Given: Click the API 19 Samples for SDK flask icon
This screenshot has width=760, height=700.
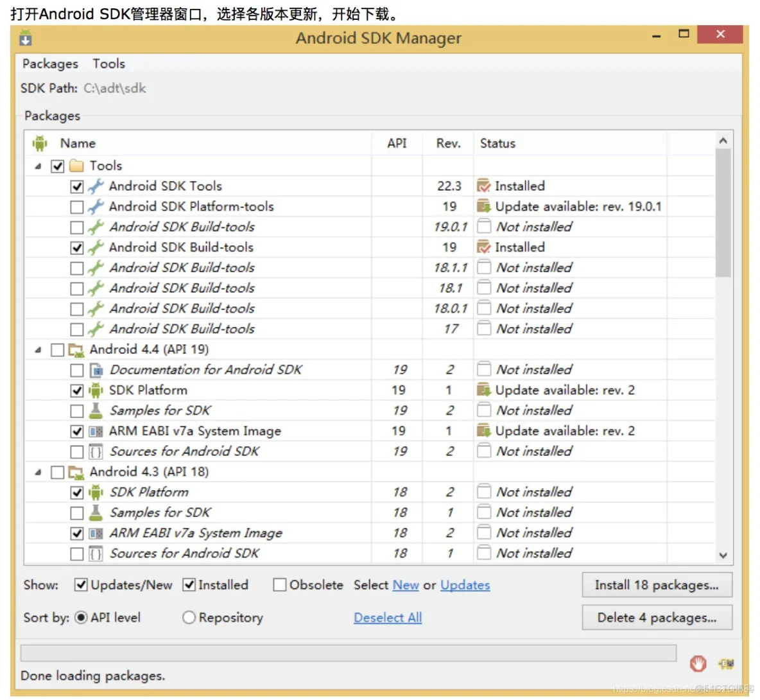Looking at the screenshot, I should click(x=96, y=410).
